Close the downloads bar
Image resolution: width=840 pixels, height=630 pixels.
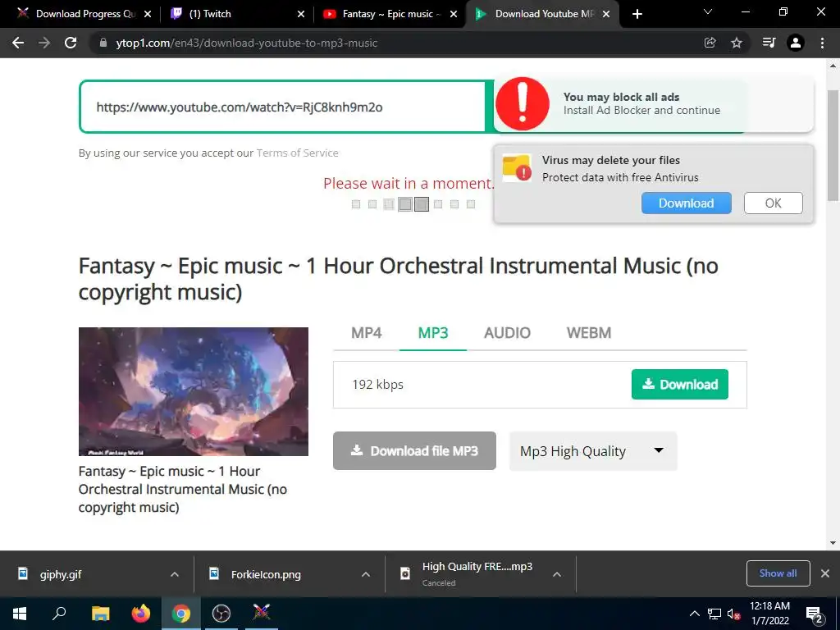pos(825,573)
